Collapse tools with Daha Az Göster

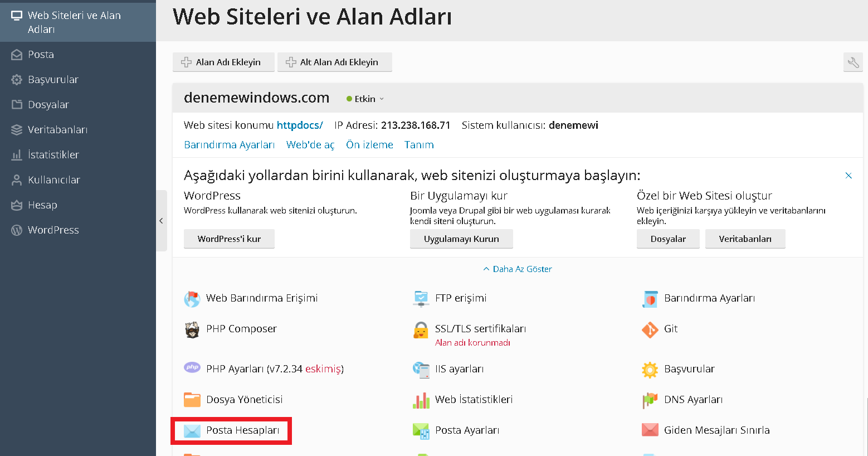(518, 269)
